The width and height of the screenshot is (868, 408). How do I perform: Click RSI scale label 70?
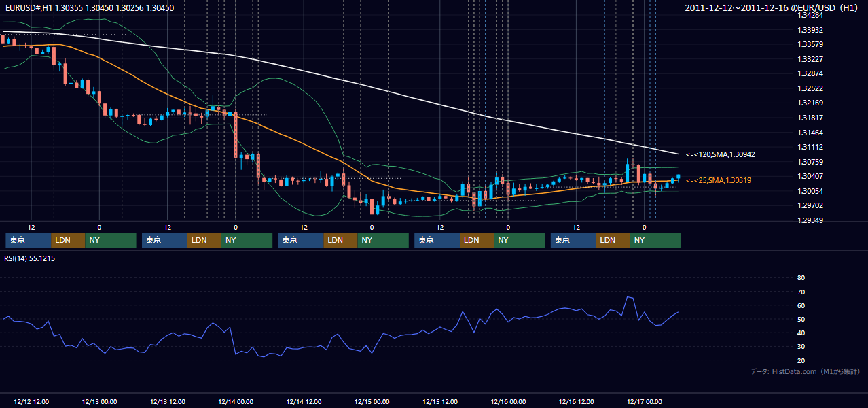tap(801, 292)
